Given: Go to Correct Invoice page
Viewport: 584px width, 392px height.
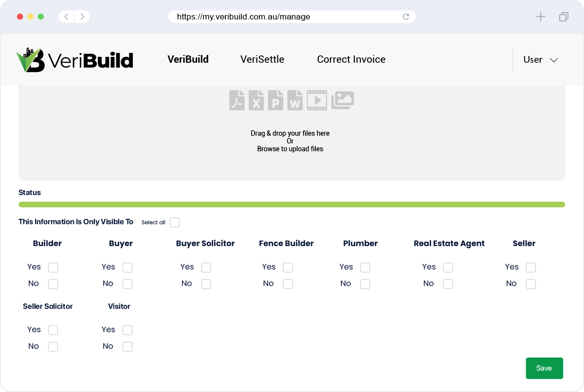Looking at the screenshot, I should coord(351,59).
